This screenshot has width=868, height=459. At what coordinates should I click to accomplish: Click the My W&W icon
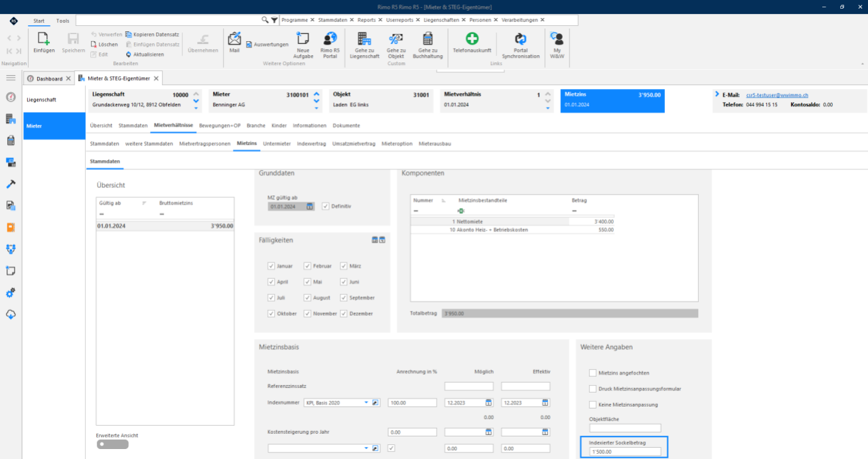pos(557,39)
